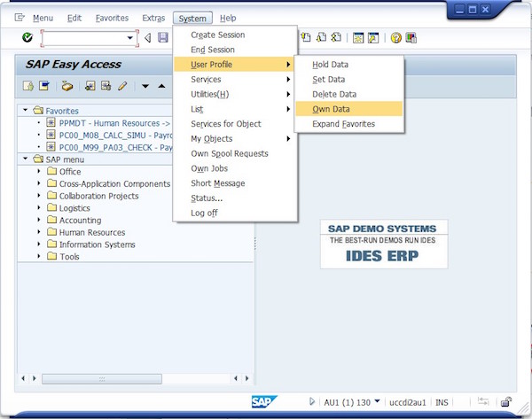The image size is (532, 419).
Task: Click the SAP logo in status bar
Action: pyautogui.click(x=263, y=401)
